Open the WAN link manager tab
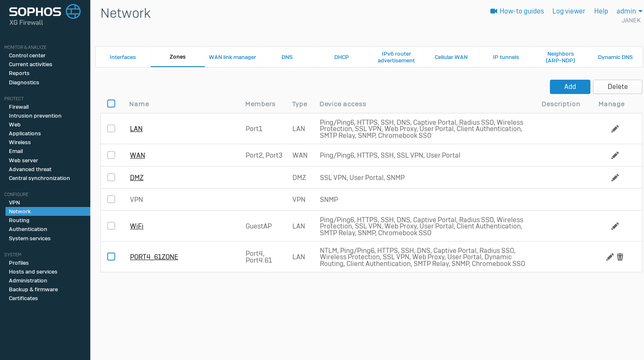 tap(233, 57)
